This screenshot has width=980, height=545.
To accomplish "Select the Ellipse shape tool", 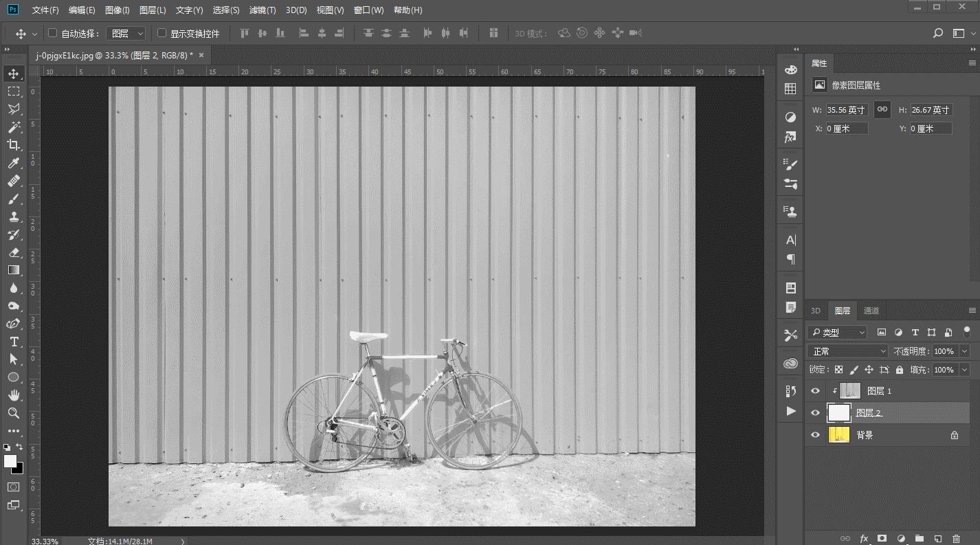I will click(x=13, y=377).
